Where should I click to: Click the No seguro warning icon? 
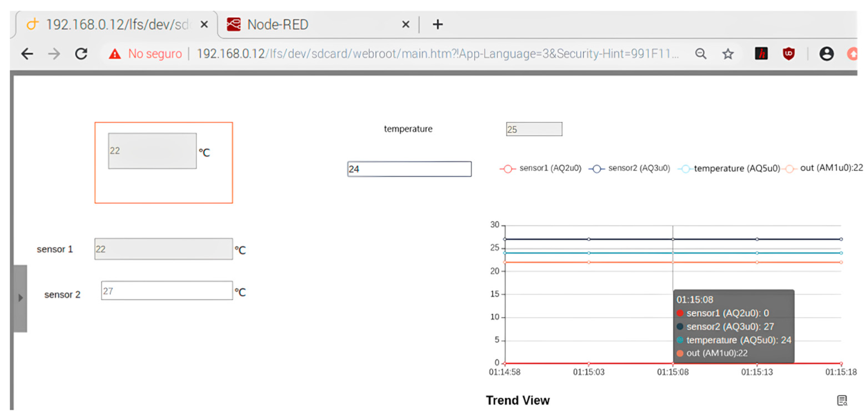point(115,54)
